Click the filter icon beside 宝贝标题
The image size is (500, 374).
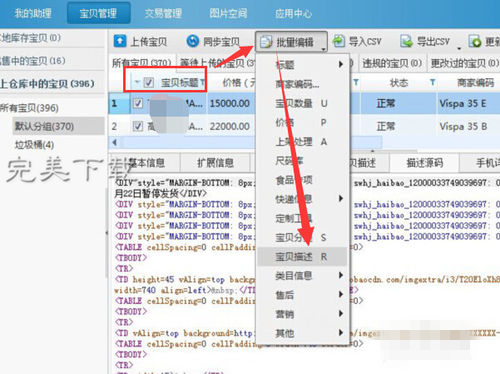coord(202,82)
